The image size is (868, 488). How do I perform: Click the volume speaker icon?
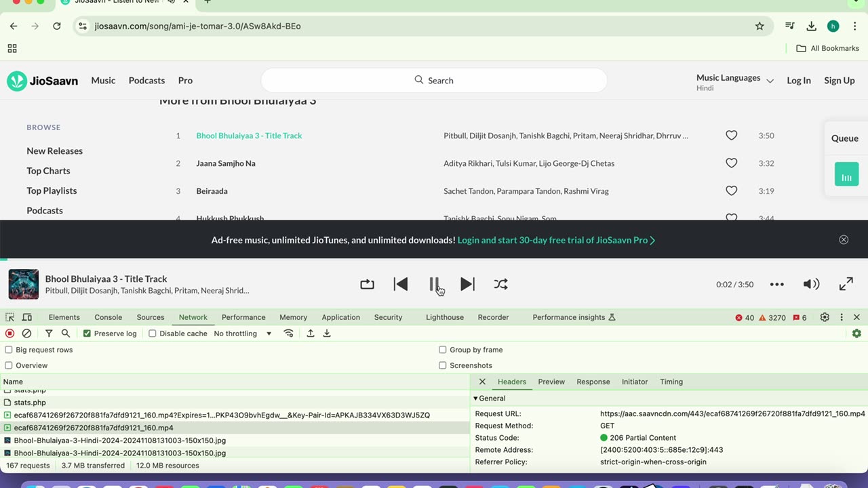coord(811,285)
